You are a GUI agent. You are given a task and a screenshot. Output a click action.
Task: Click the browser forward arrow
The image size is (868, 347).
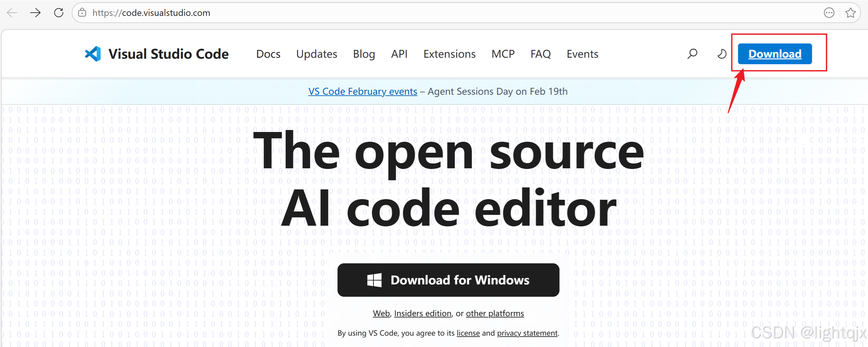point(35,13)
